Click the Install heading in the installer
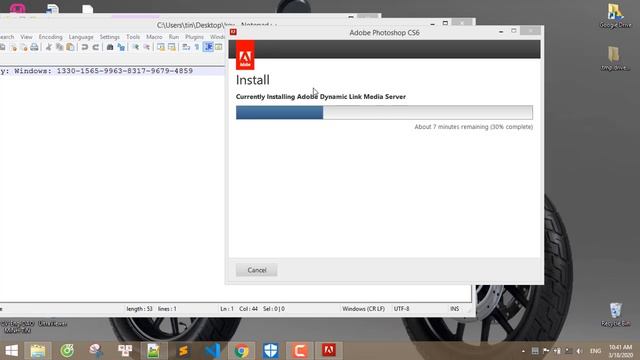The width and height of the screenshot is (640, 360). point(253,80)
